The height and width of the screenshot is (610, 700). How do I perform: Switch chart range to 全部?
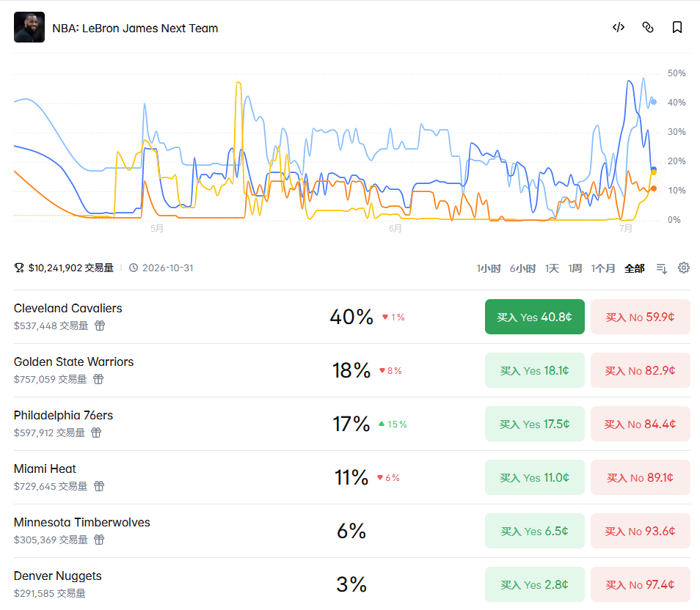(x=635, y=268)
